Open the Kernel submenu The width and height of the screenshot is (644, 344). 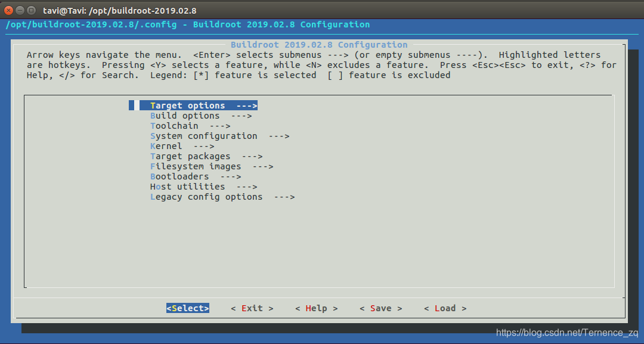coord(182,146)
